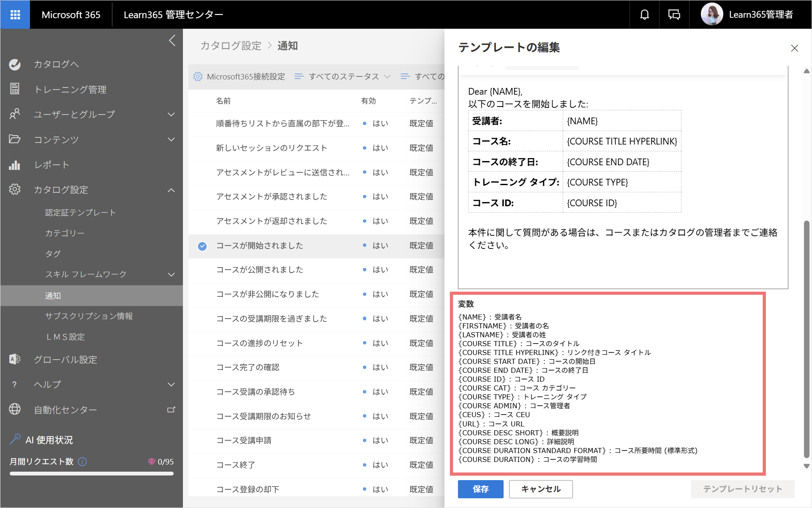
Task: Click the グローバル設定 icon
Action: click(x=15, y=359)
